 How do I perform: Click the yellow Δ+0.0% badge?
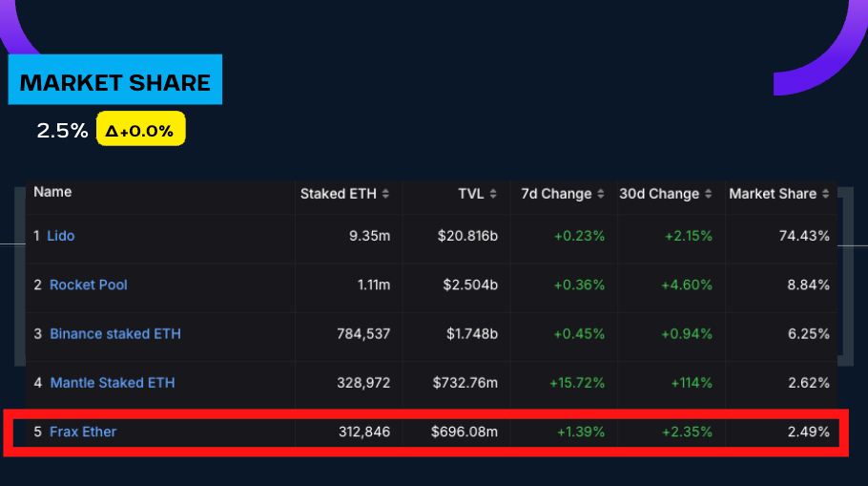click(140, 131)
